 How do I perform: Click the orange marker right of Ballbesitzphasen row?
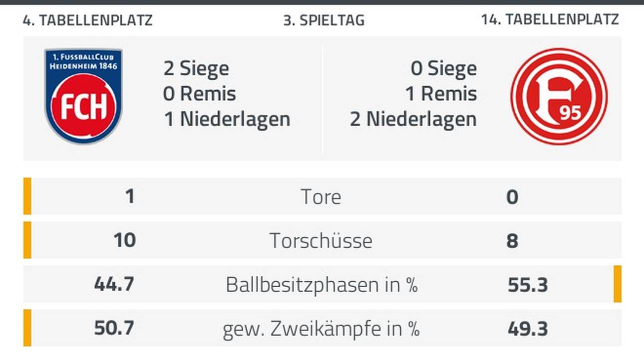pos(617,284)
